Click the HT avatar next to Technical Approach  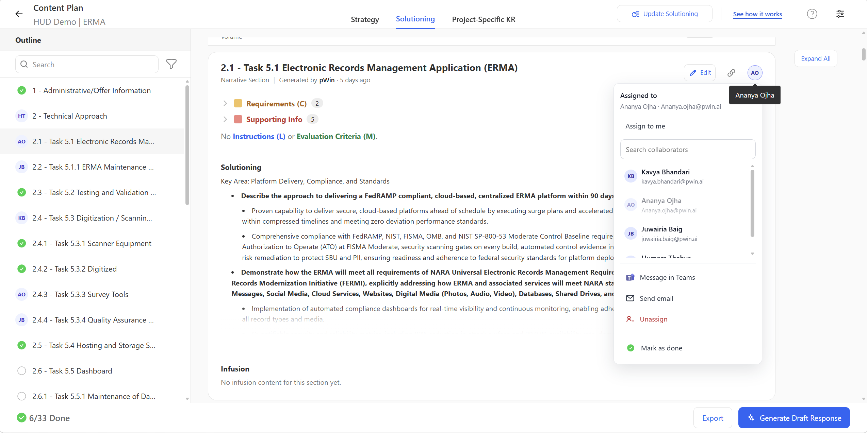click(21, 116)
